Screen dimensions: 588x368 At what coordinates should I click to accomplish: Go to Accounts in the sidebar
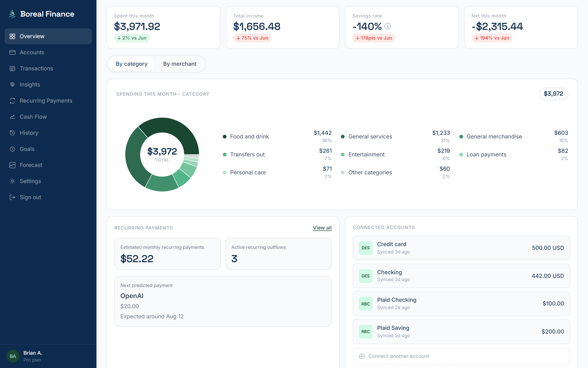tap(48, 52)
